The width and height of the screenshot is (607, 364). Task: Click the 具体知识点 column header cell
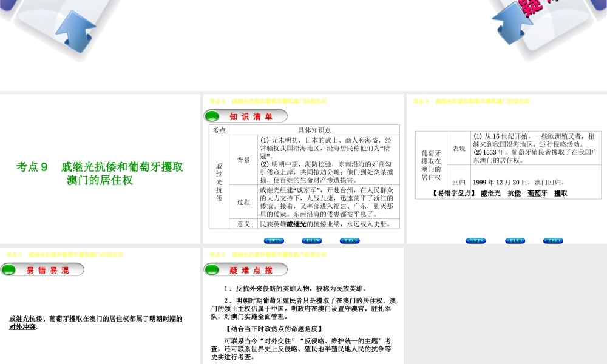pos(314,130)
